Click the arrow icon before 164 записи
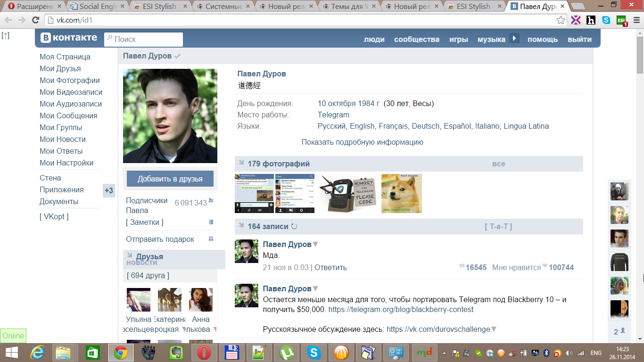The width and height of the screenshot is (644, 362). tap(241, 225)
